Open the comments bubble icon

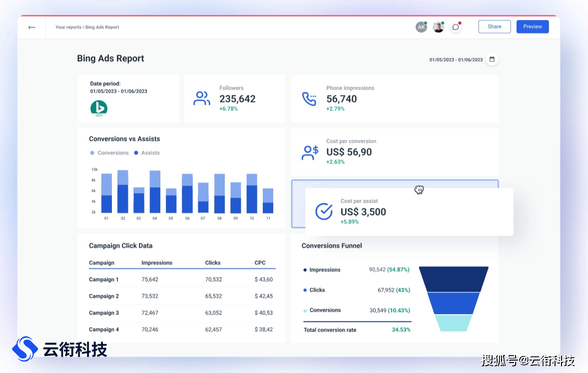click(x=456, y=27)
